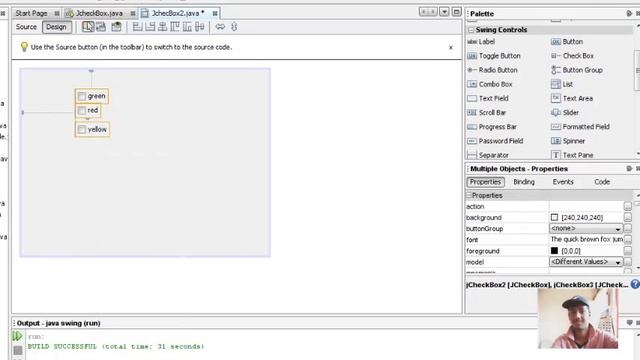
Task: Maximize the editor window button
Action: click(457, 12)
